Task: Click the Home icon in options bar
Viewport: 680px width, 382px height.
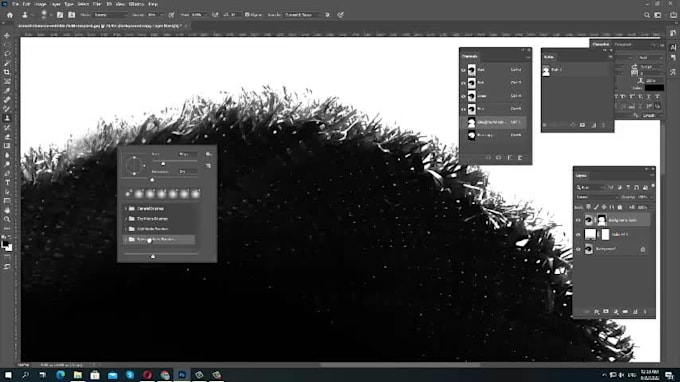Action: tap(10, 15)
